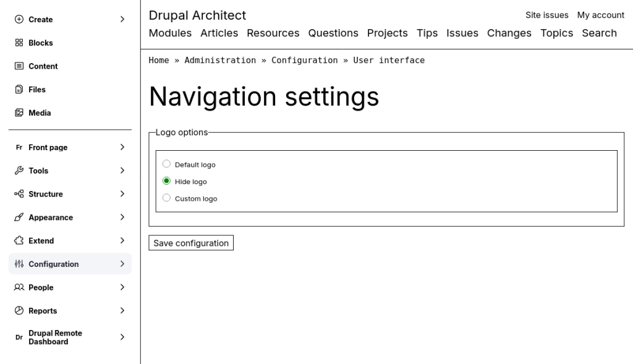633x364 pixels.
Task: Click the Blocks grid icon
Action: click(19, 43)
